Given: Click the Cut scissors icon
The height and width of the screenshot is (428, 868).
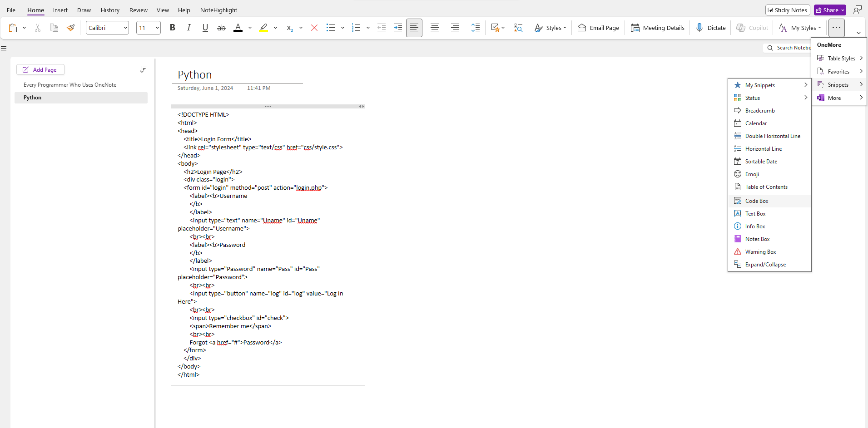Looking at the screenshot, I should tap(38, 28).
